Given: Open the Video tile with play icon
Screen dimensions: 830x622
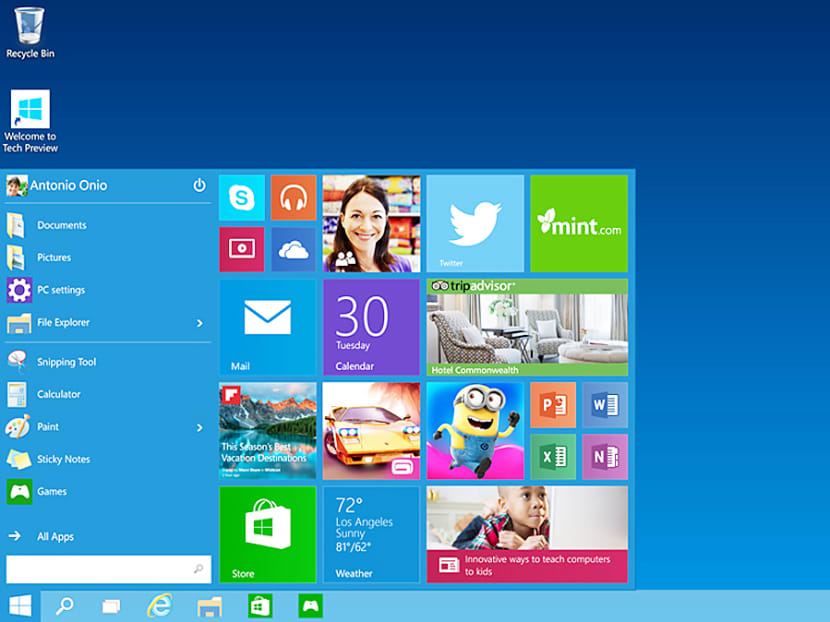Looking at the screenshot, I should [242, 249].
